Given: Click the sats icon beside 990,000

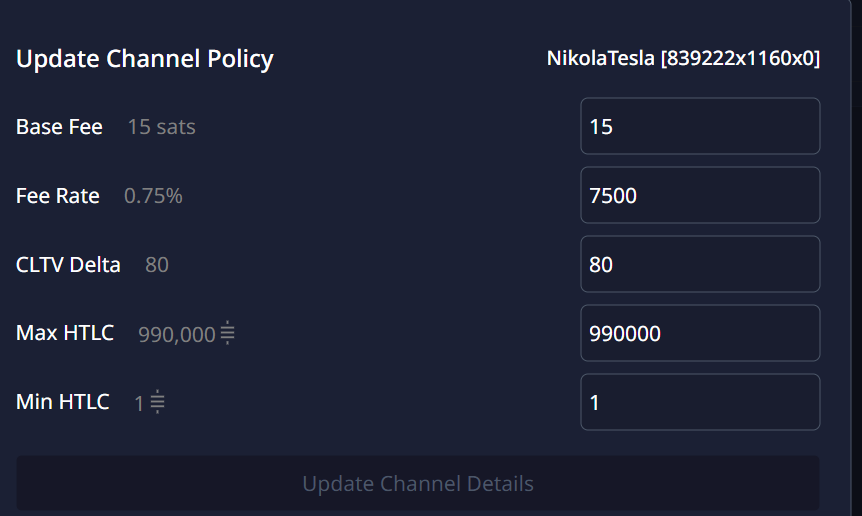Looking at the screenshot, I should click(228, 333).
